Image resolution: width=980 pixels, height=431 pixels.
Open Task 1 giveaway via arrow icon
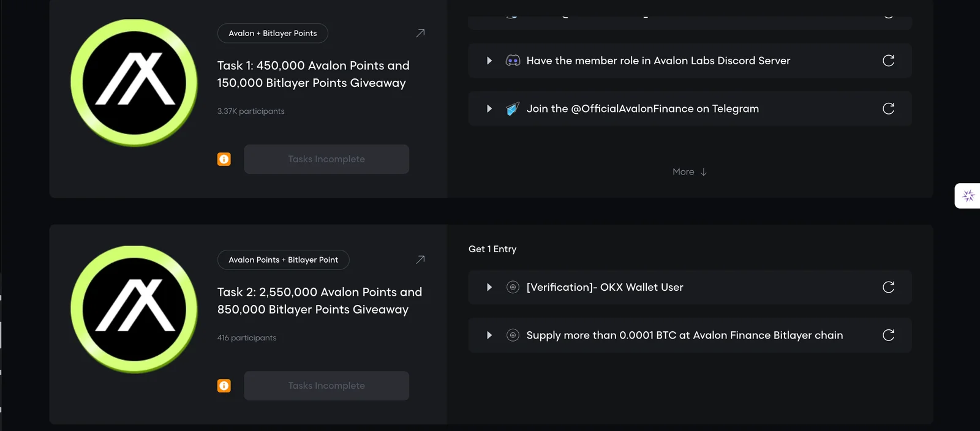click(420, 33)
